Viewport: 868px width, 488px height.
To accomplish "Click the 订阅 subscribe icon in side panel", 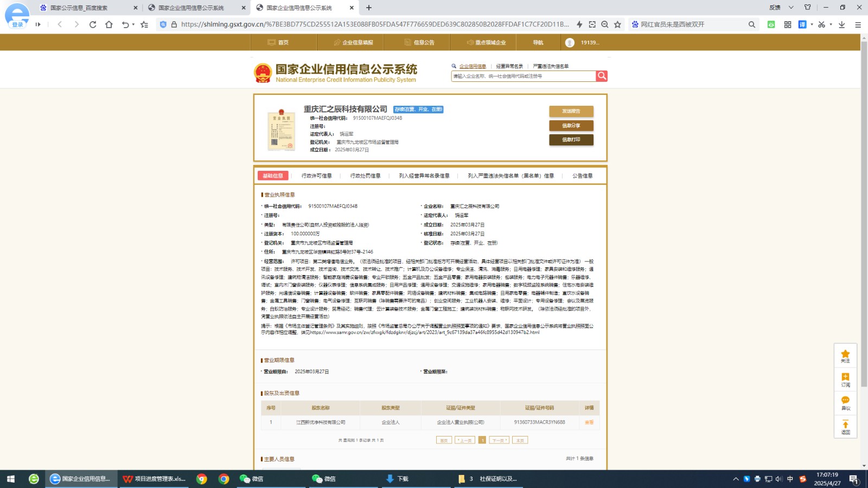I will pos(845,380).
